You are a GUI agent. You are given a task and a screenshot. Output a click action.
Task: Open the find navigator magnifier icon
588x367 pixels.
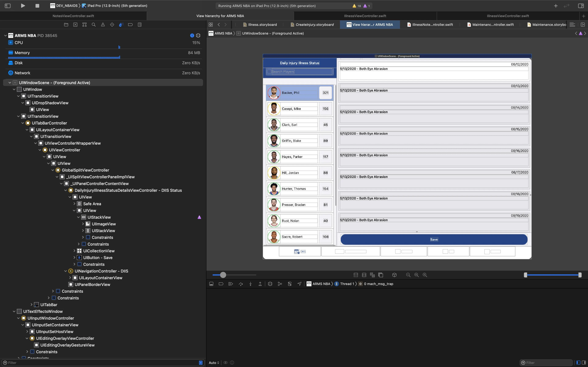94,24
